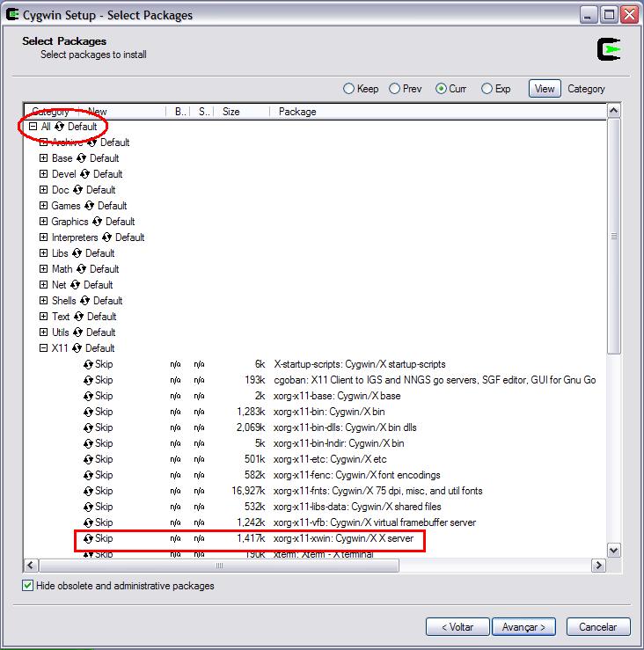
Task: Expand the Base category
Action: click(43, 158)
